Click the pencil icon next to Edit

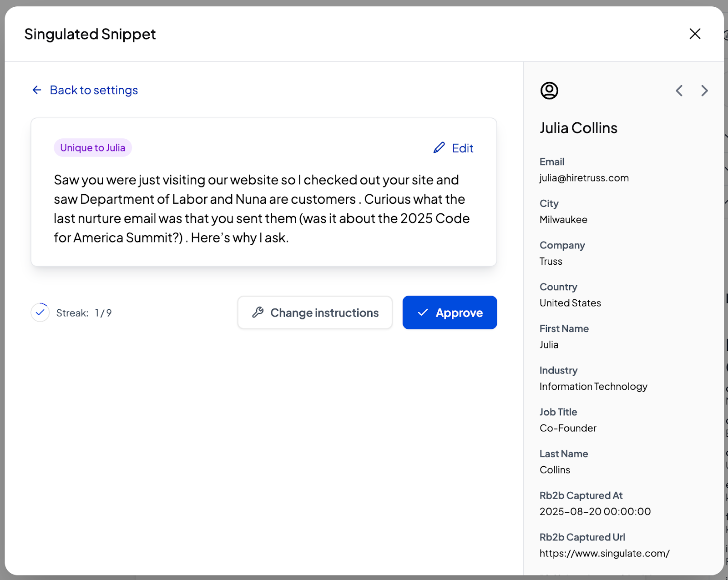click(x=439, y=148)
